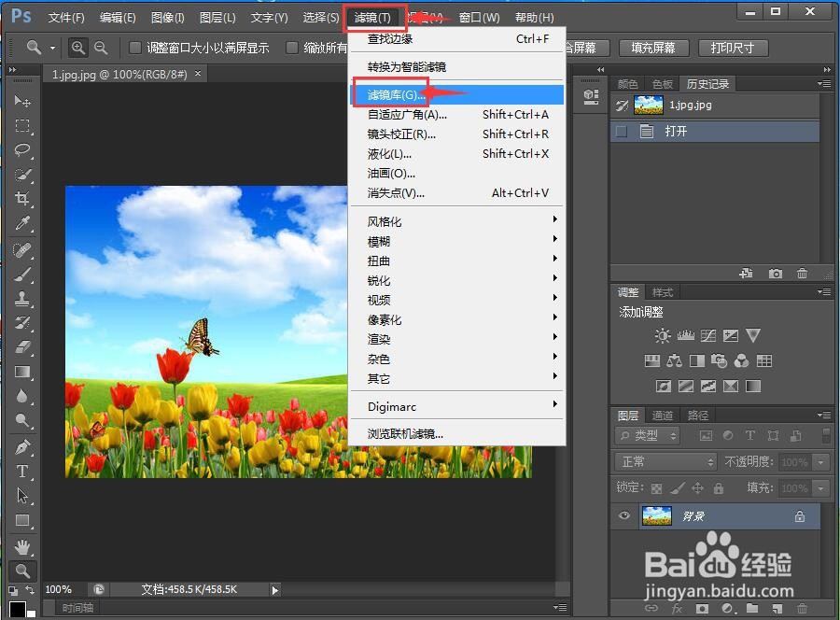The height and width of the screenshot is (620, 840).
Task: Open the layer filter 类型 dropdown
Action: click(x=647, y=436)
